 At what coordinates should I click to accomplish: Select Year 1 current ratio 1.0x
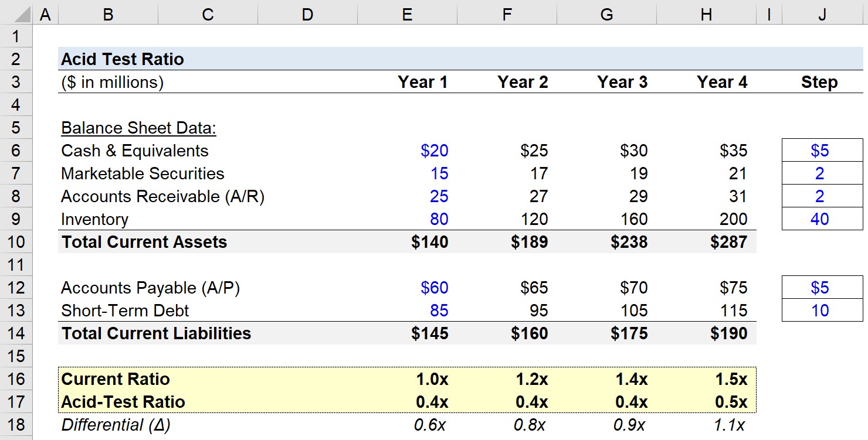(432, 379)
